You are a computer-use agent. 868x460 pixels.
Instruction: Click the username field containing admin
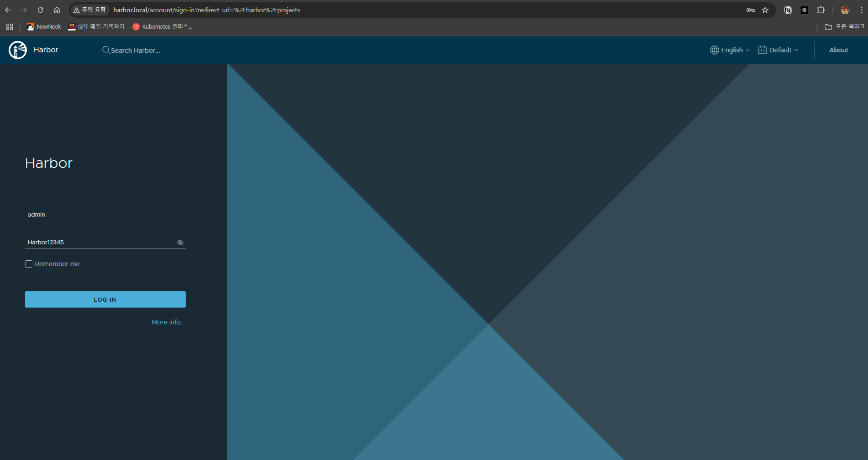point(105,214)
